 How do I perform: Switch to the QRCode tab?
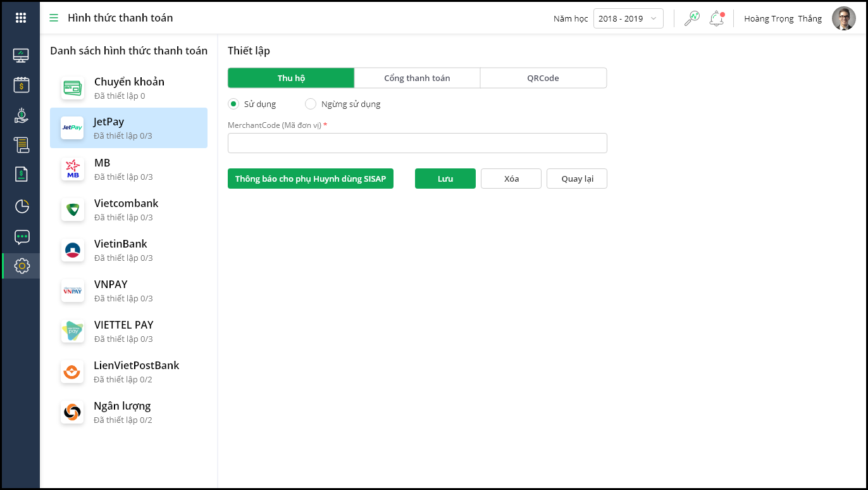click(x=543, y=78)
